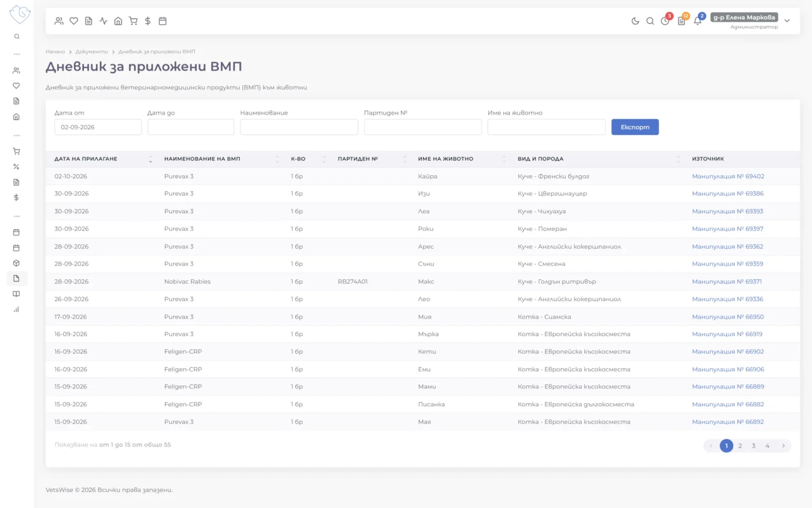Click the Експорт button
The width and height of the screenshot is (812, 508).
[x=635, y=127]
